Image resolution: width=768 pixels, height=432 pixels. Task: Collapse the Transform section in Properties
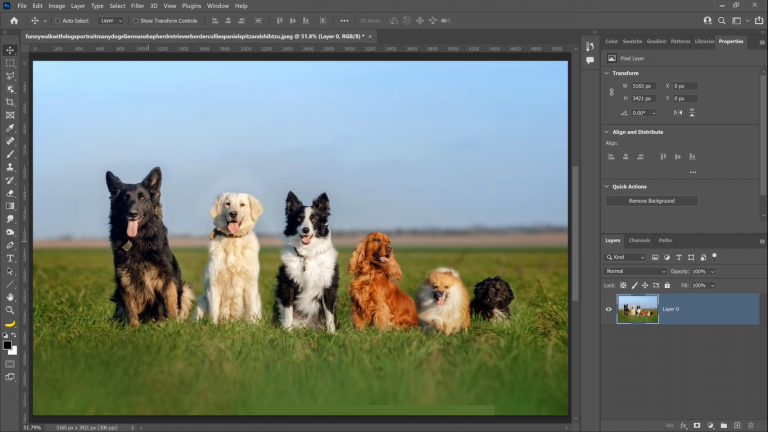pos(607,73)
